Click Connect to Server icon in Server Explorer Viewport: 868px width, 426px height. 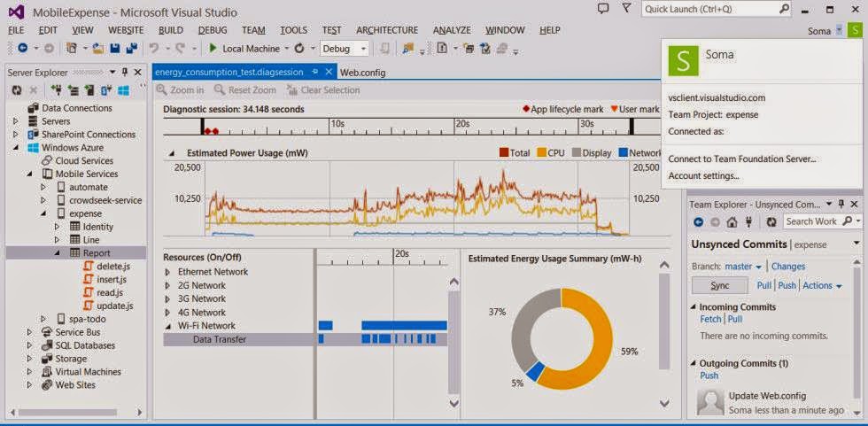tap(73, 89)
